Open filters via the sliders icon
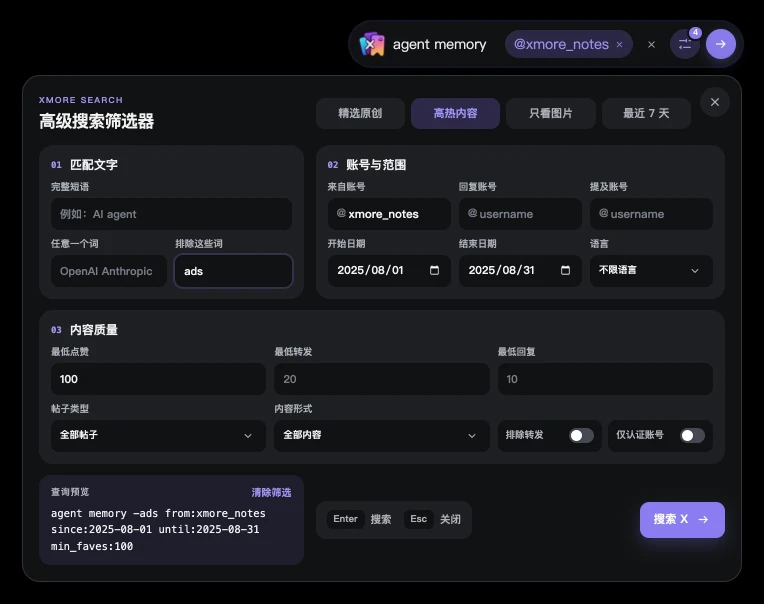Screen dimensions: 764x604 point(685,44)
